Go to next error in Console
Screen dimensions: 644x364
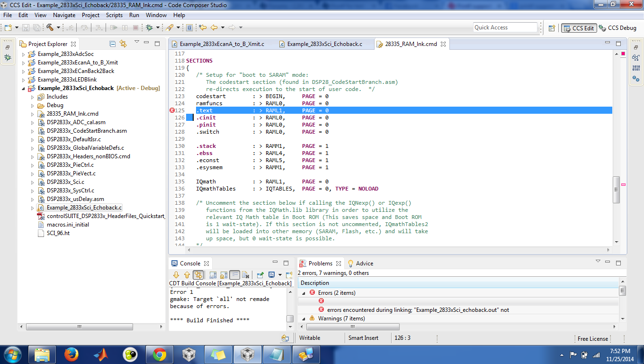[x=176, y=275]
